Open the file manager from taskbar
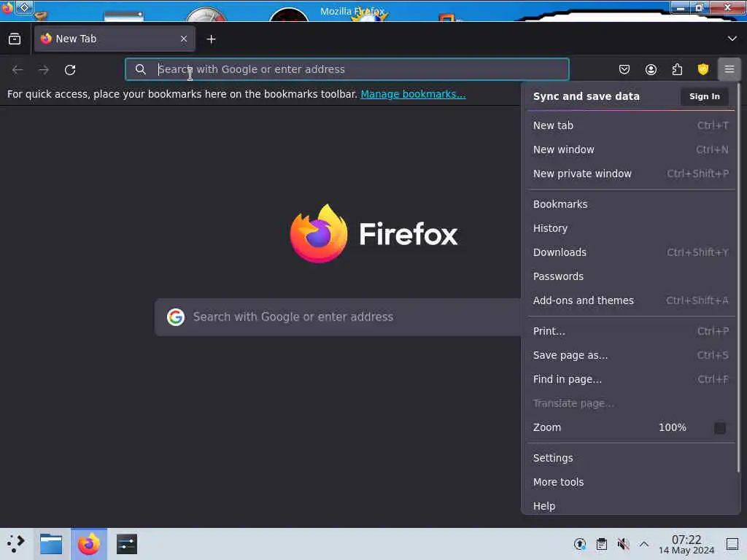The width and height of the screenshot is (747, 560). (x=51, y=544)
